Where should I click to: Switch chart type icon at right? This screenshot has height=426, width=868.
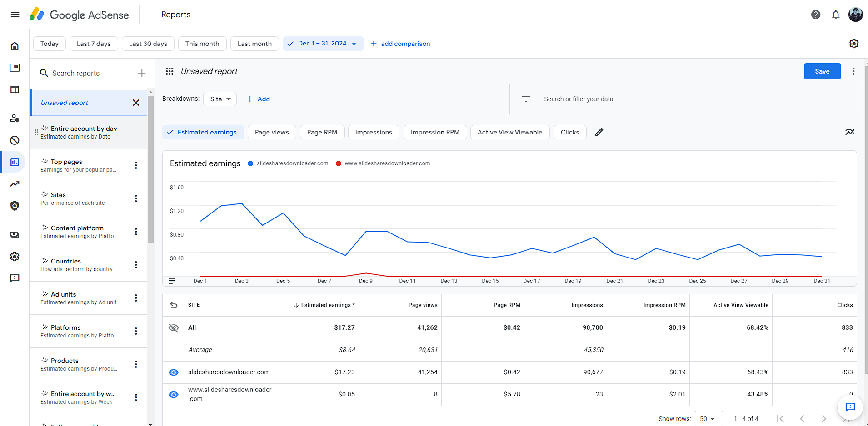click(x=849, y=132)
